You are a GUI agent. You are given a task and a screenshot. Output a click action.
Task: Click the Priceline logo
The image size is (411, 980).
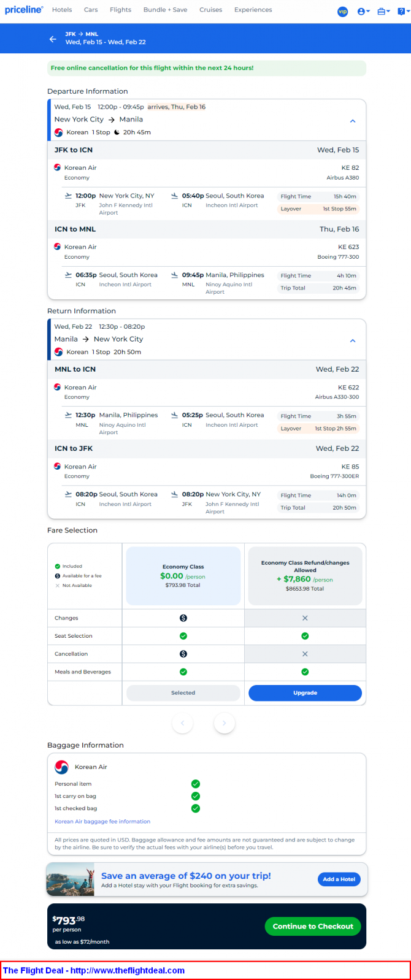click(24, 10)
